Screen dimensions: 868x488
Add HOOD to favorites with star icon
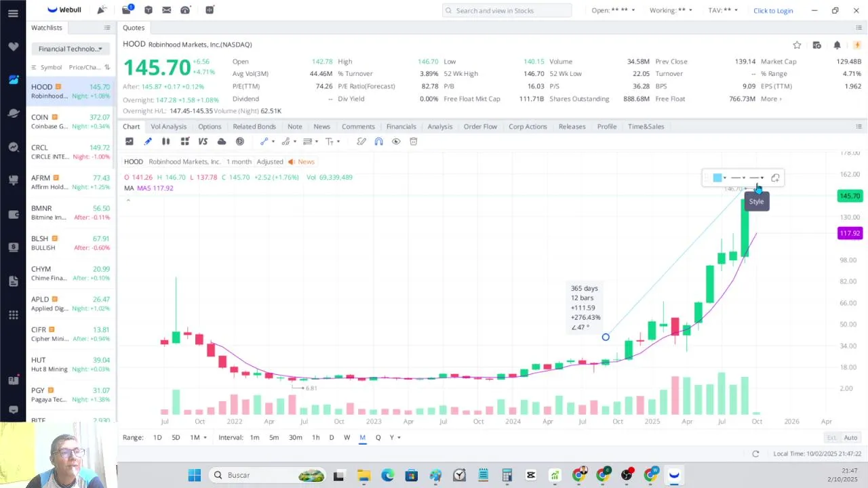pyautogui.click(x=797, y=45)
